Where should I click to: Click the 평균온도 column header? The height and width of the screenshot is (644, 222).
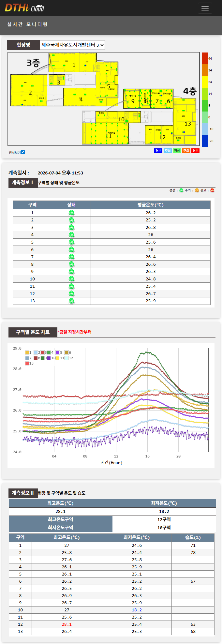click(x=151, y=205)
